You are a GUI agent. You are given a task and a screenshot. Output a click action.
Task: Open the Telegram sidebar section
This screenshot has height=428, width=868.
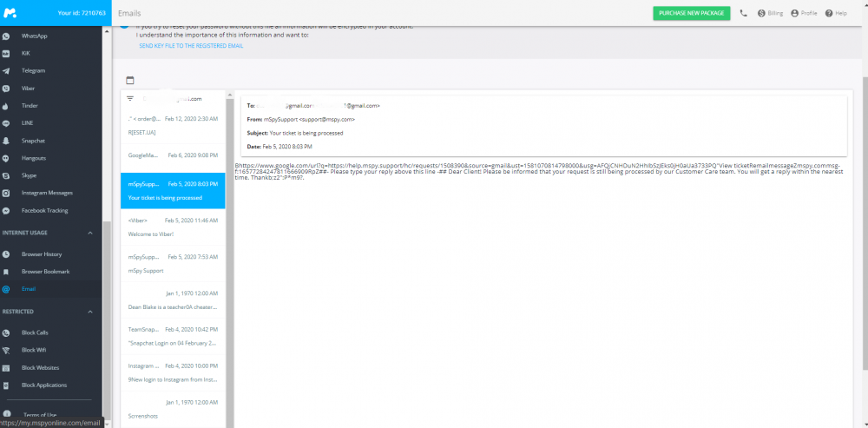(x=33, y=70)
